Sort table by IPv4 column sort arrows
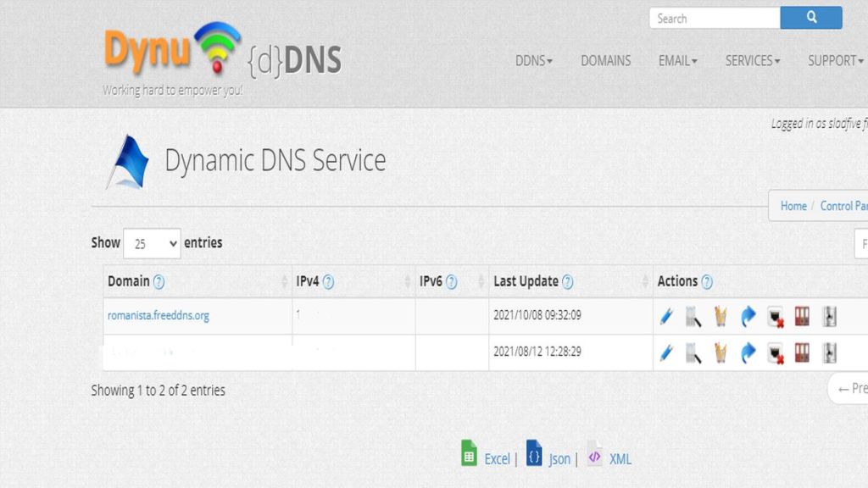The height and width of the screenshot is (488, 868). point(408,281)
